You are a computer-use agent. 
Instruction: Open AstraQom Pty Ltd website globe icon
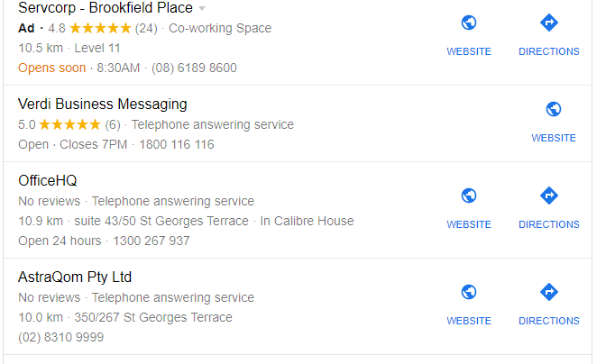coord(469,292)
